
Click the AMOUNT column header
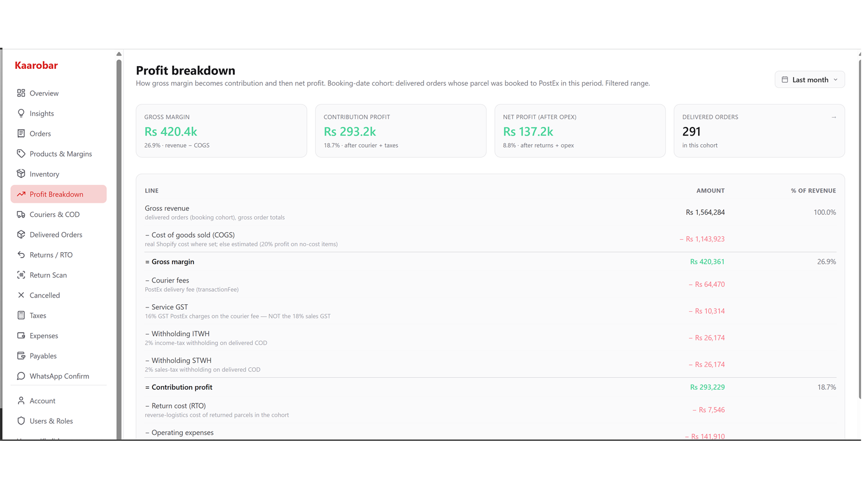[x=711, y=191]
